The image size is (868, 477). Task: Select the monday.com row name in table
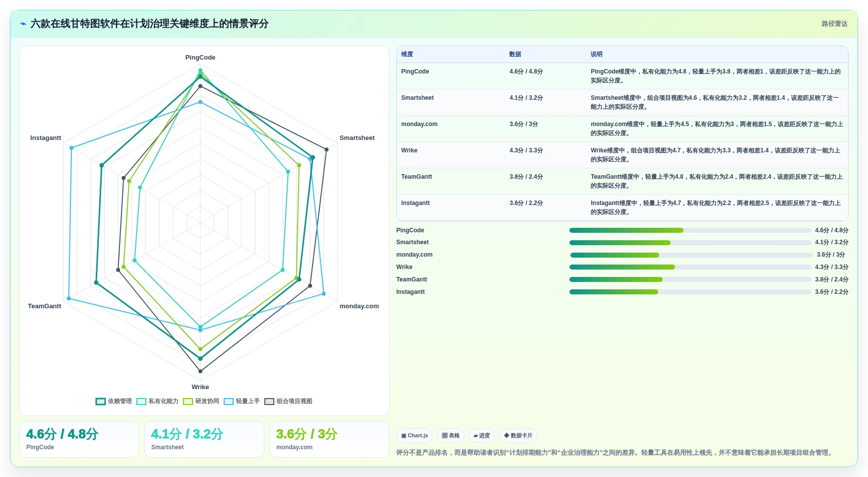[420, 124]
